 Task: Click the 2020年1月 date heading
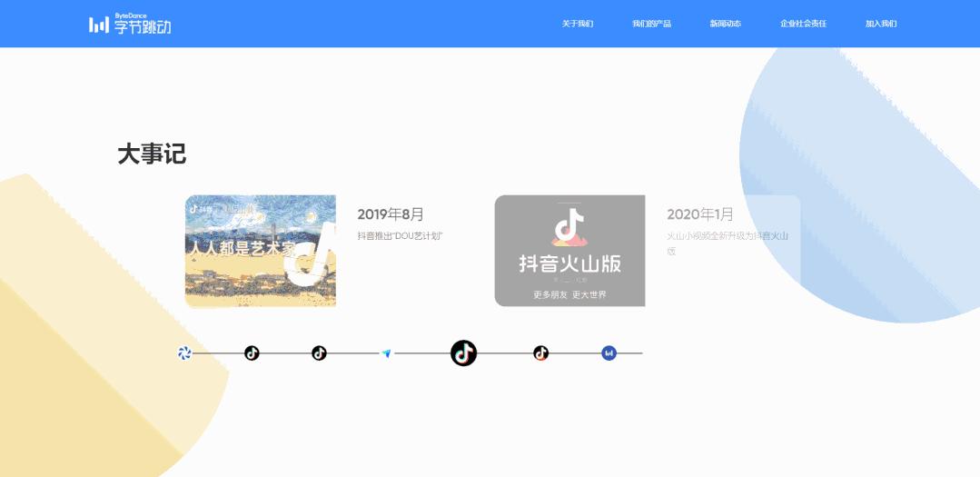[700, 214]
